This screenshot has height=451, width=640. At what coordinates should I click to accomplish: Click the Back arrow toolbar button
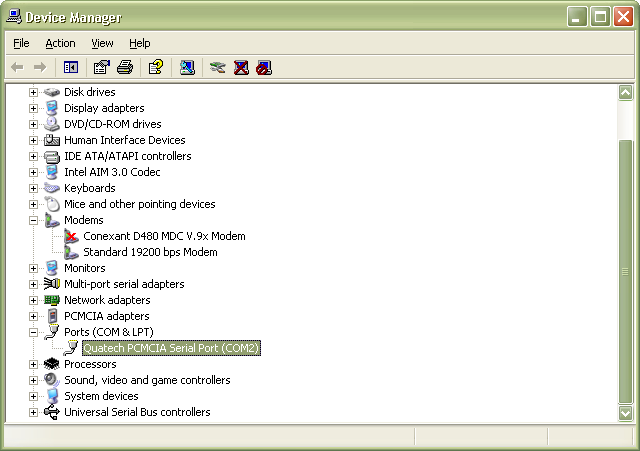click(17, 67)
